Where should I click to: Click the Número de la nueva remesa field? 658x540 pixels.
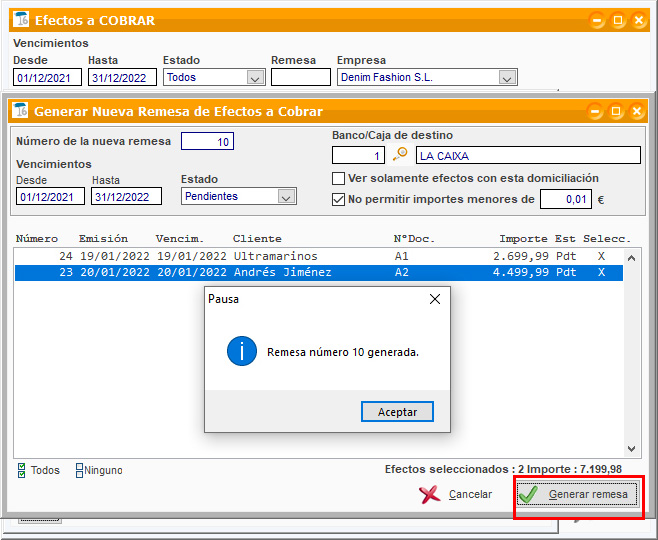pyautogui.click(x=207, y=142)
